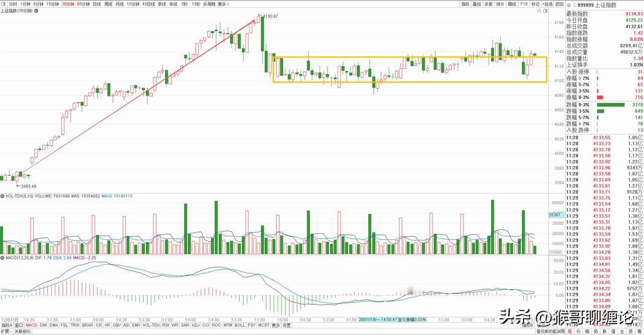Switch to 45日线 period
This screenshot has height=335, width=644.
(148, 4)
